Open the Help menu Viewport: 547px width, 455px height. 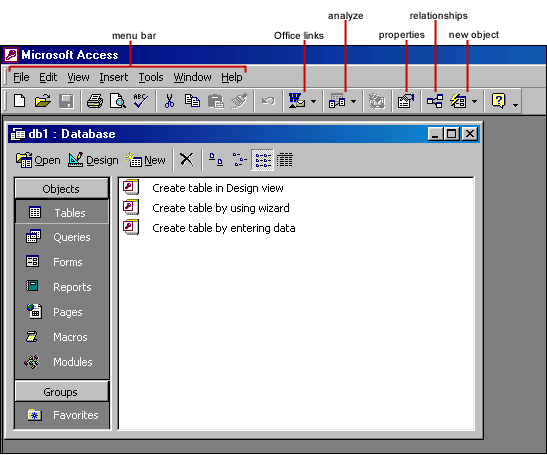pos(232,77)
